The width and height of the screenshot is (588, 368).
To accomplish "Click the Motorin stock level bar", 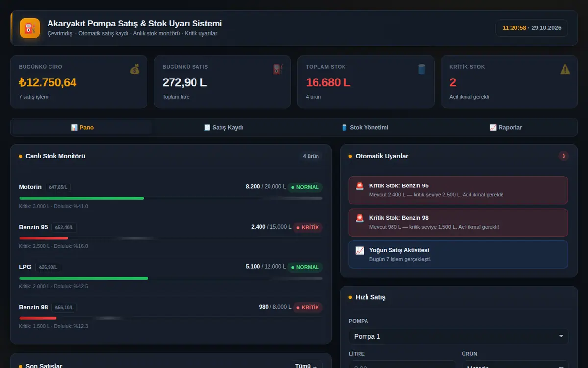I will tap(171, 198).
